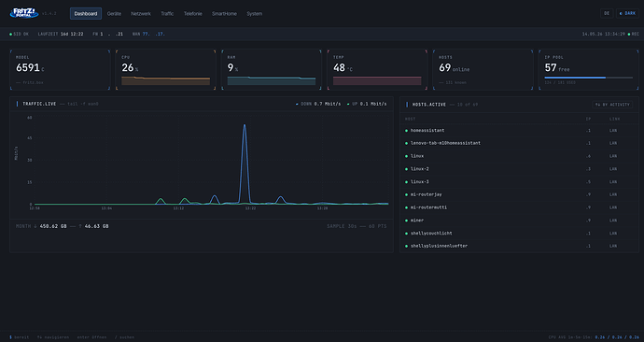Open the shellycouchlicht host row
644x342 pixels.
pos(519,233)
